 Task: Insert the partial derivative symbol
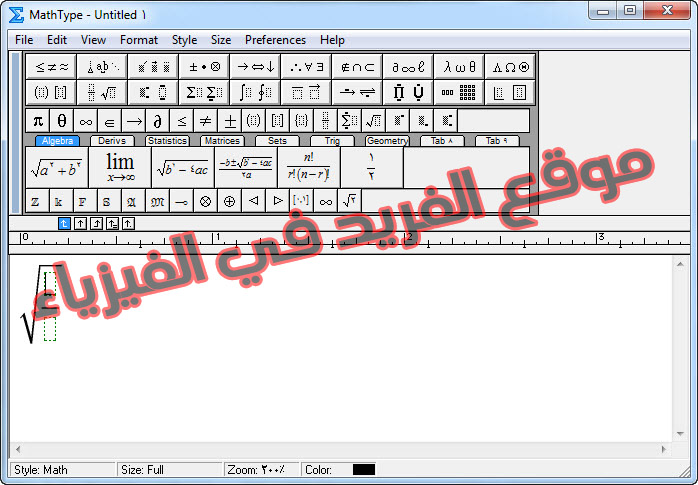(x=158, y=121)
